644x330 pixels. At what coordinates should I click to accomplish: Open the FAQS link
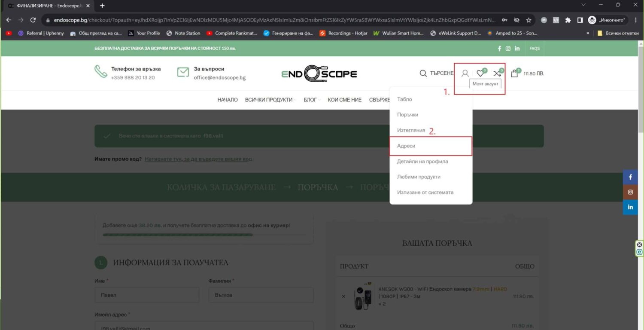(535, 49)
